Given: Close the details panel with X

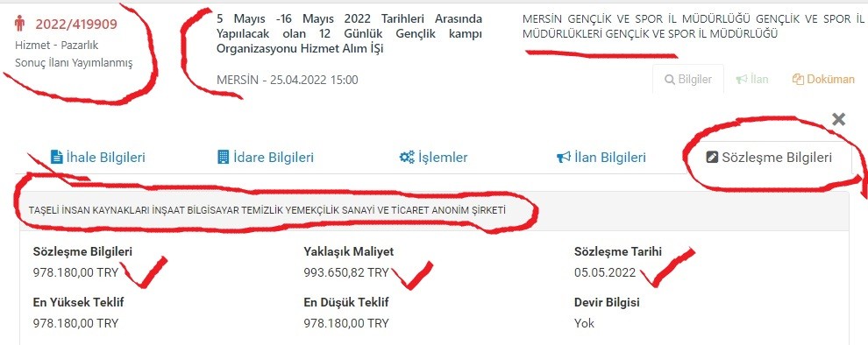Looking at the screenshot, I should [839, 119].
